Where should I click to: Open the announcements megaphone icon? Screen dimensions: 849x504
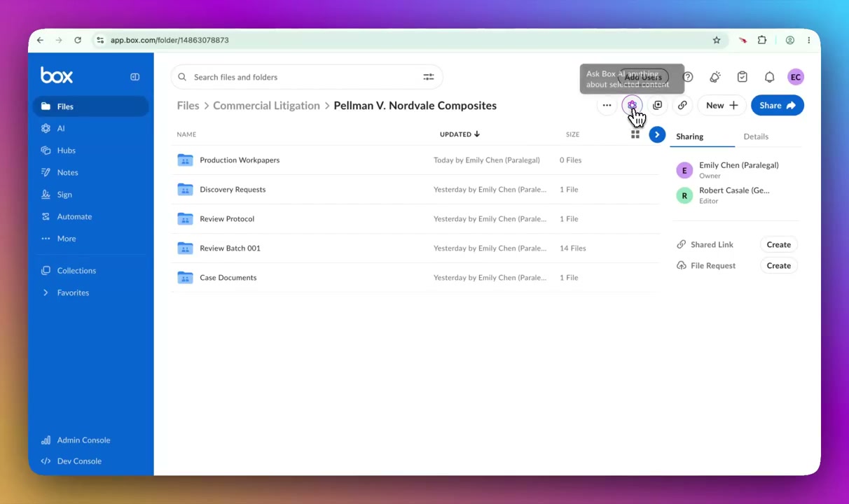click(715, 77)
